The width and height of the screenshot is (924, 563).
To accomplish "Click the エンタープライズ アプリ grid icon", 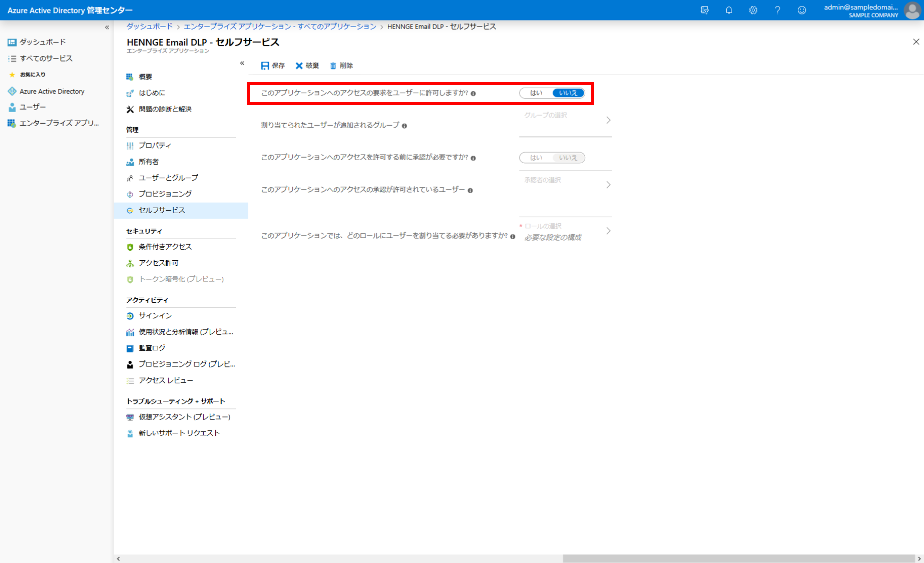I will [x=12, y=123].
